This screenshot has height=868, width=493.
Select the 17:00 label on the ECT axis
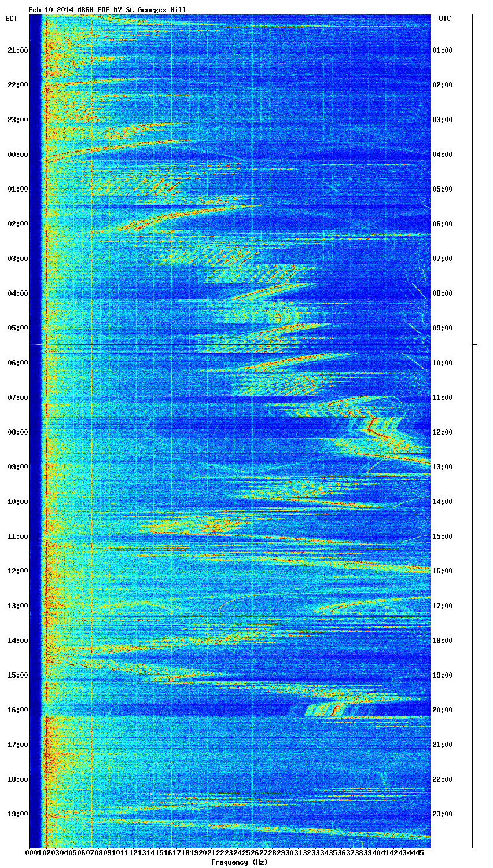coord(18,745)
